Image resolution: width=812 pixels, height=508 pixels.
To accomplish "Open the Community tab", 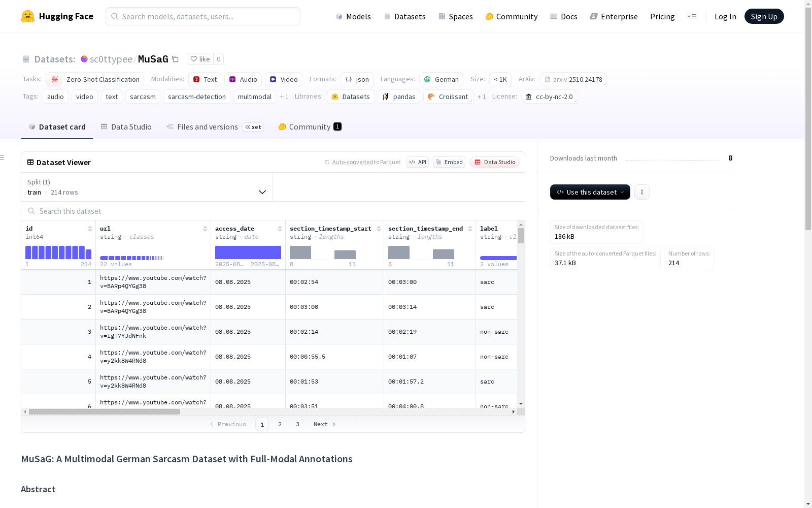I will 310,127.
